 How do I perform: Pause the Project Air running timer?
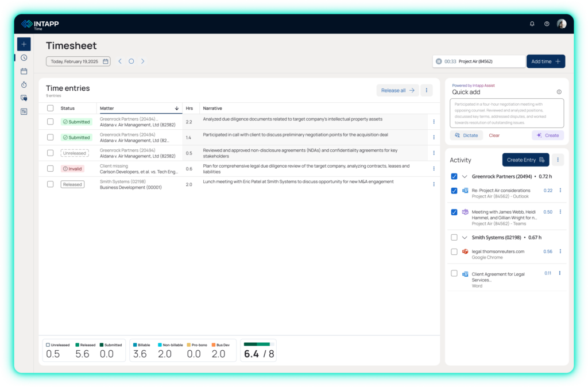(x=439, y=61)
